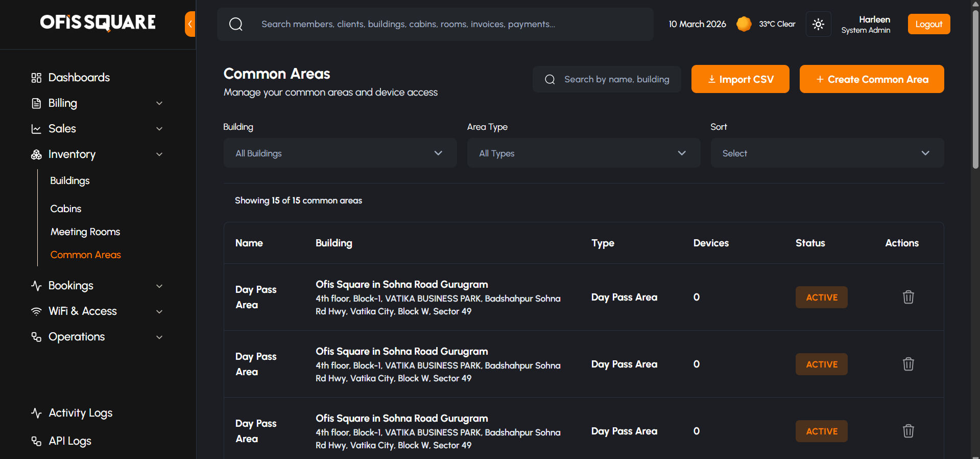Open the Meeting Rooms submenu item
The image size is (980, 459).
tap(85, 232)
